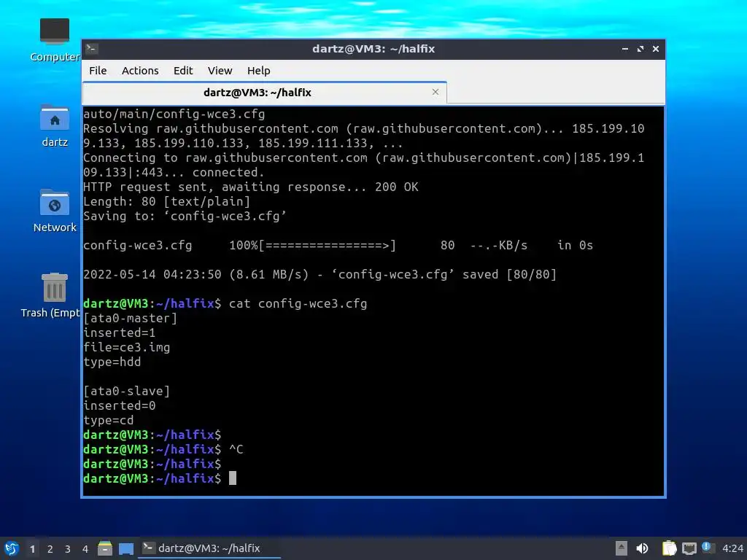Open the File menu
Screen dimensions: 747x560
[x=98, y=71]
